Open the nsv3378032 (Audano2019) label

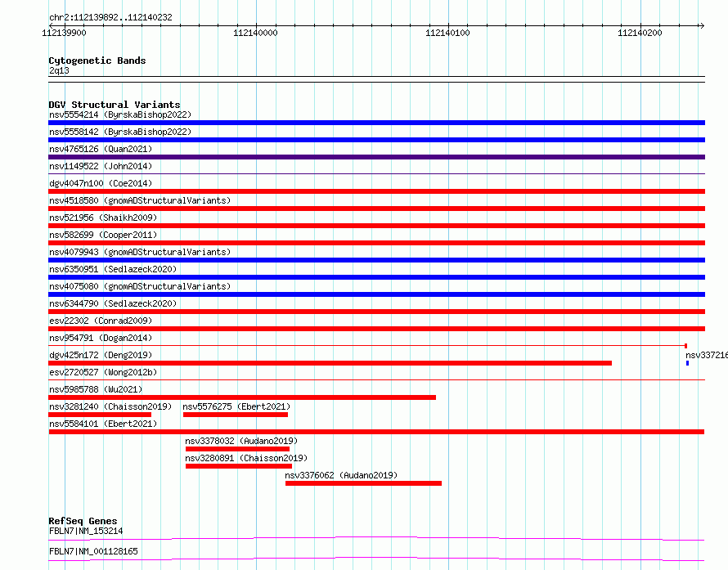[241, 441]
